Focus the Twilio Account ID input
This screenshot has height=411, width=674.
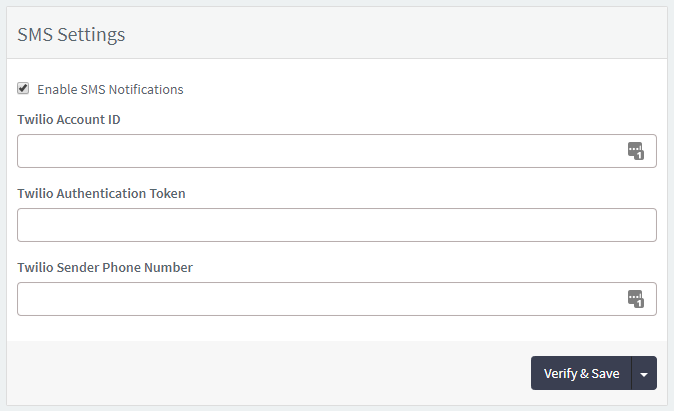click(337, 151)
